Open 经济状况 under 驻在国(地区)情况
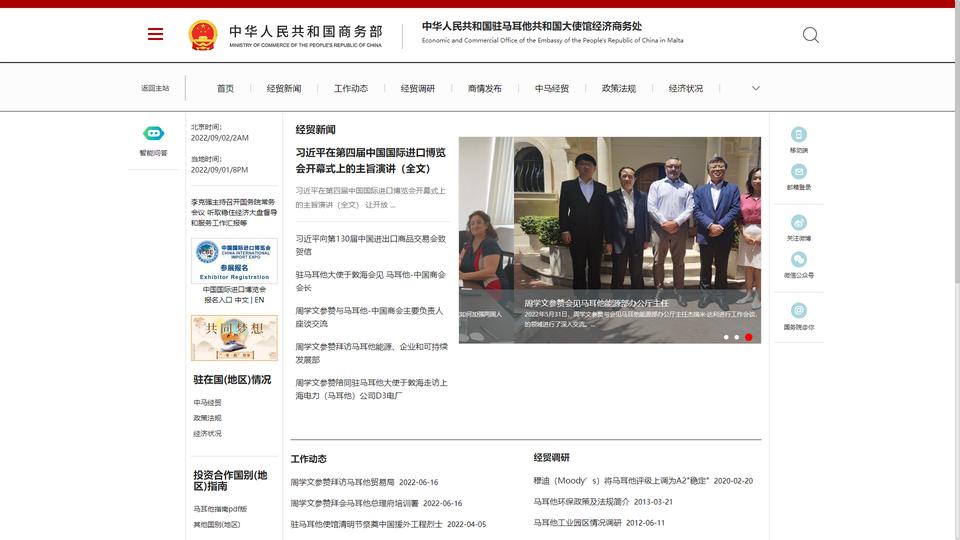The width and height of the screenshot is (960, 540). click(x=208, y=433)
